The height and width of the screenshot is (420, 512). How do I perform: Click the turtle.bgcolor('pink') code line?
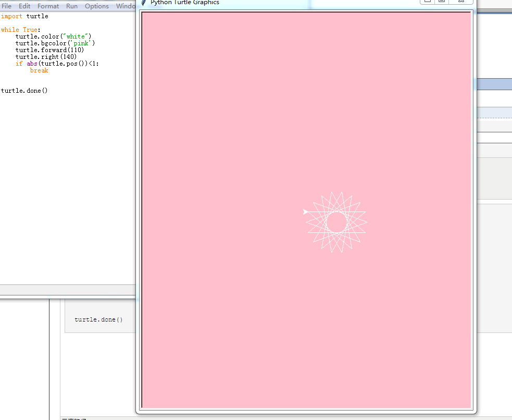point(55,43)
